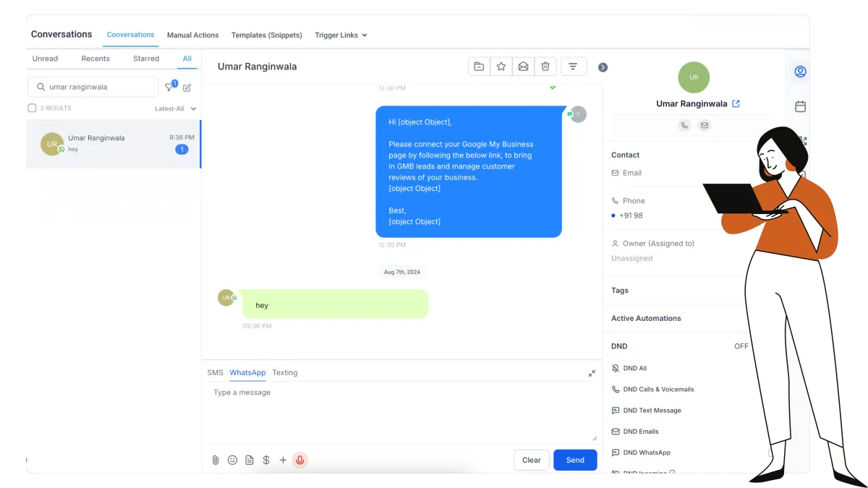868x488 pixels.
Task: Show Unread conversations
Action: pyautogui.click(x=45, y=59)
